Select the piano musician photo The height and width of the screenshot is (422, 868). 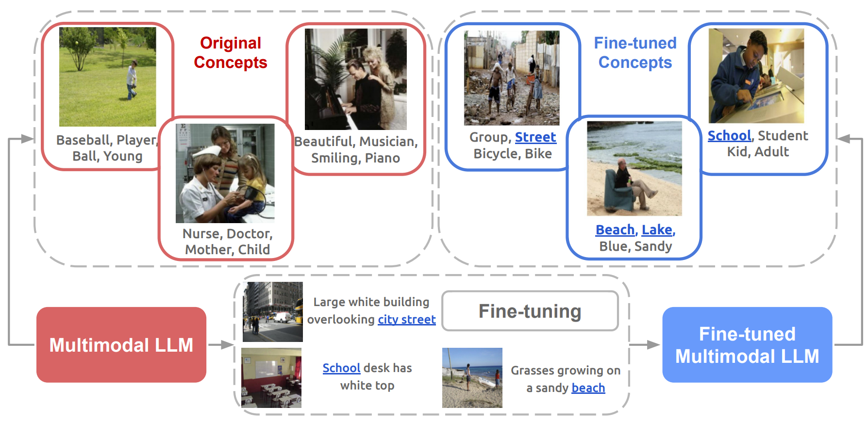tap(355, 79)
